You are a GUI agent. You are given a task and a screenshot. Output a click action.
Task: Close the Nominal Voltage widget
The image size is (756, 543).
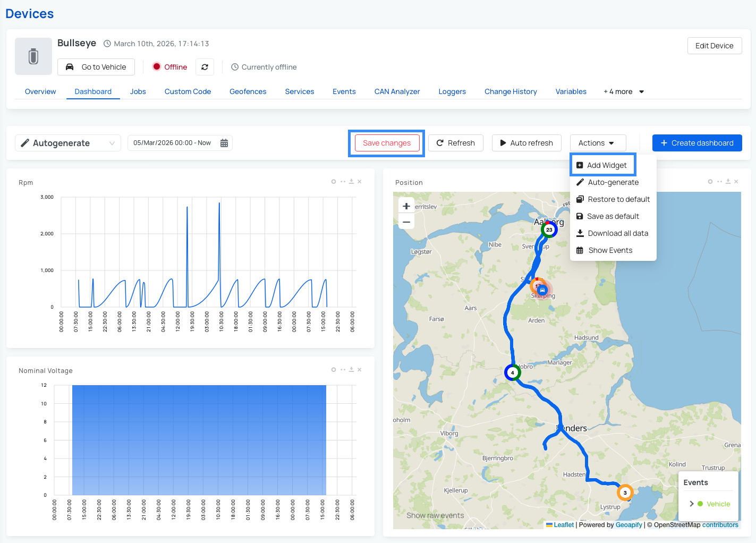(x=360, y=370)
